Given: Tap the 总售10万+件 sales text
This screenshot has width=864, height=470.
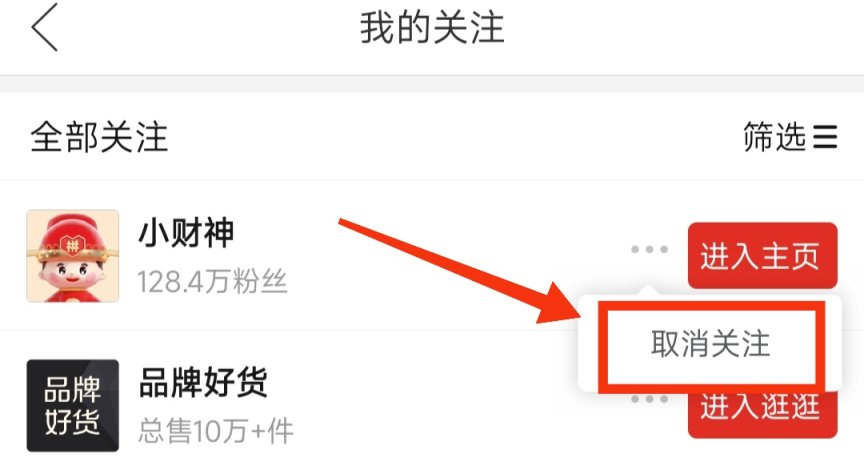Looking at the screenshot, I should [x=215, y=431].
